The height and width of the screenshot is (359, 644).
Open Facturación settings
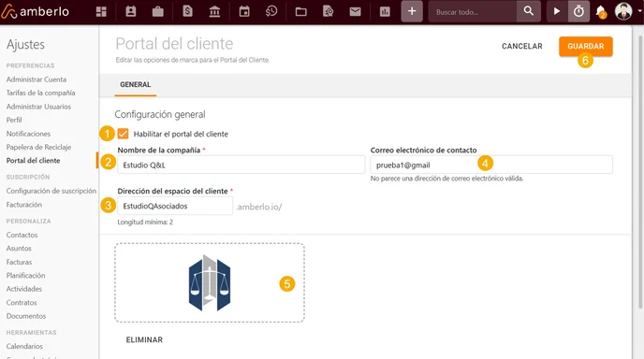(x=23, y=205)
